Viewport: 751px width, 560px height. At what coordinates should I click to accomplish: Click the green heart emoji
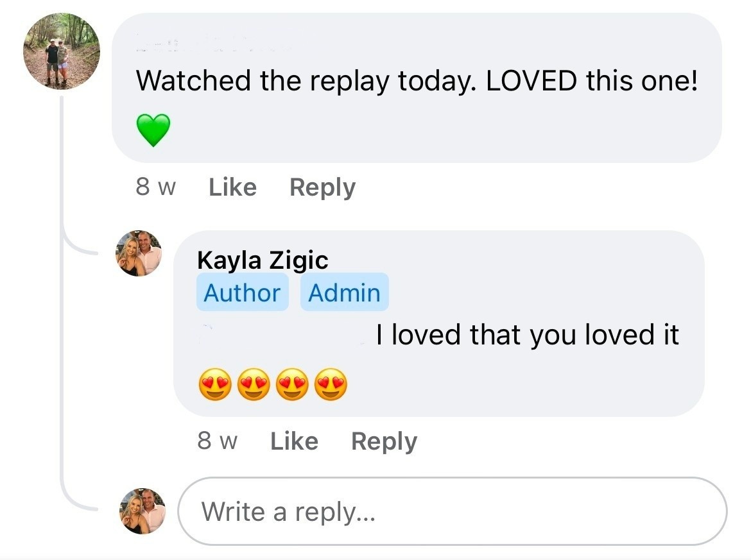tap(153, 130)
